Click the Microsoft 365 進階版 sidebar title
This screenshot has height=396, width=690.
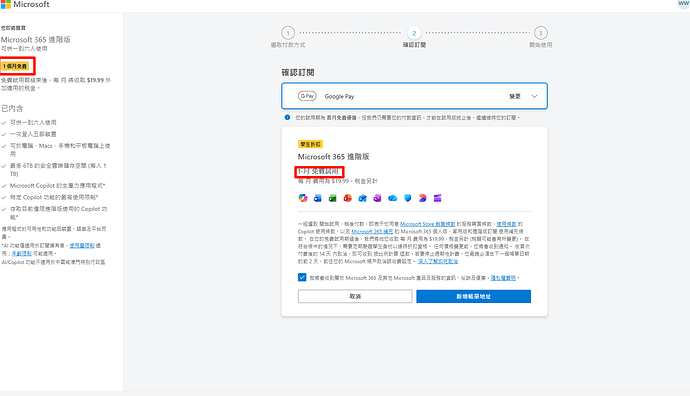tap(36, 40)
